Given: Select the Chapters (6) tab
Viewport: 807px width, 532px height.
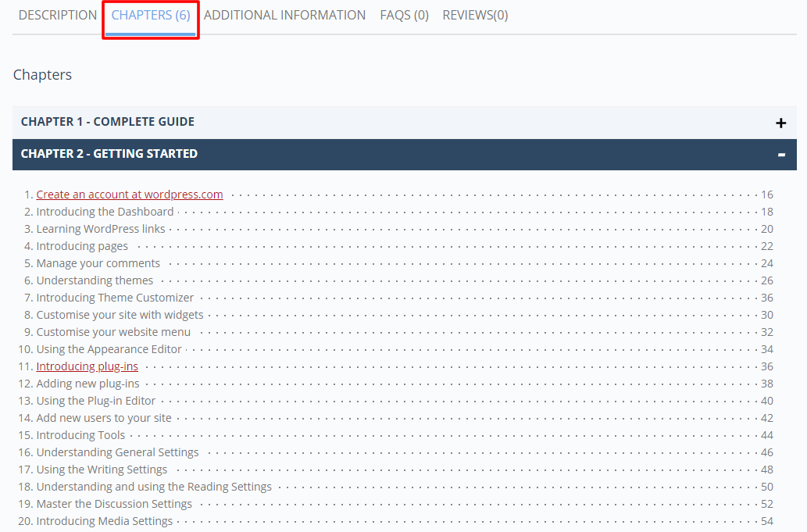Looking at the screenshot, I should tap(151, 15).
